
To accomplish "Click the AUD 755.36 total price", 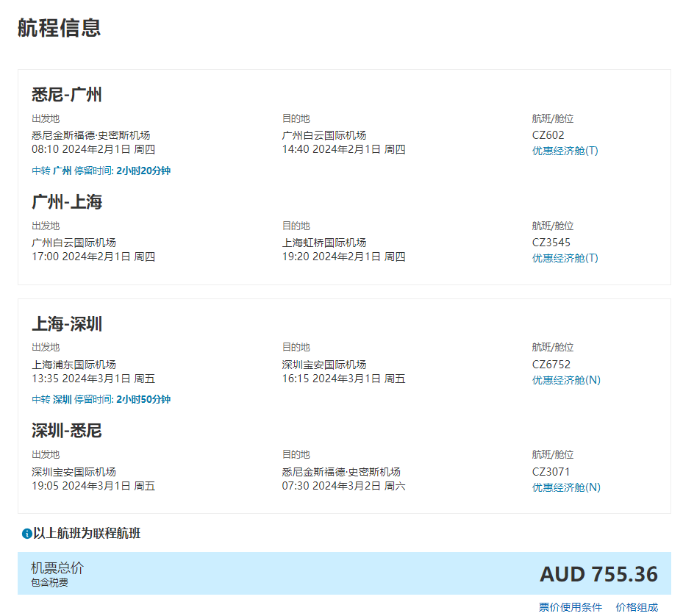I will (598, 574).
